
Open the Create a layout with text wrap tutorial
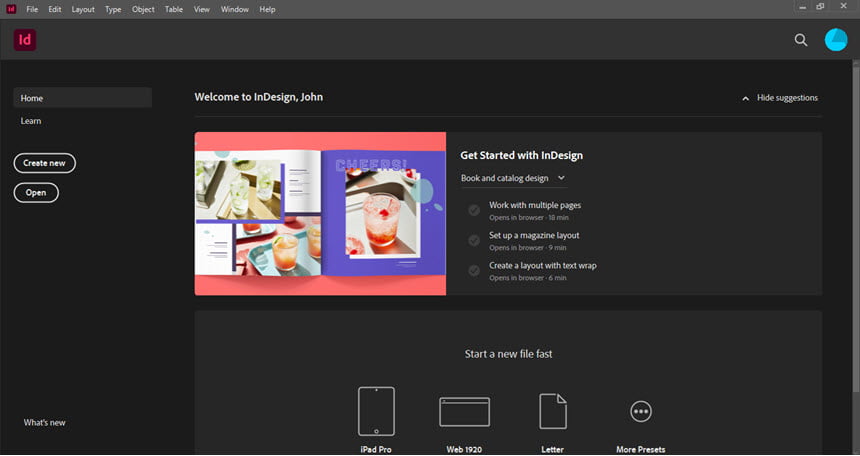[542, 266]
